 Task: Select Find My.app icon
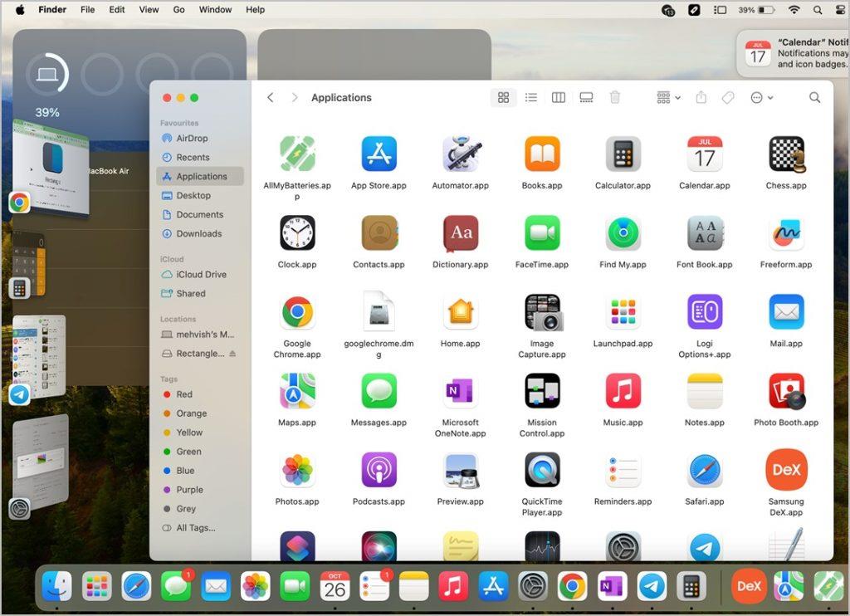click(x=623, y=233)
